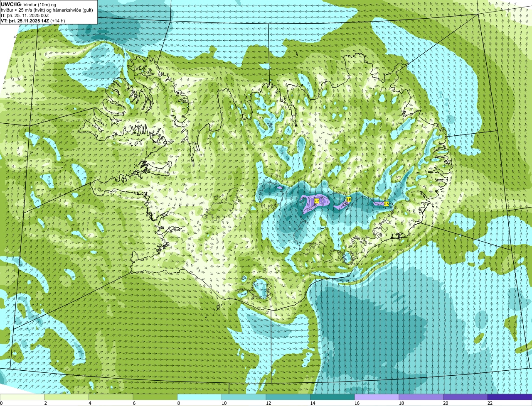Click the yellow gust label 28
This screenshot has height=406, width=532.
click(349, 200)
